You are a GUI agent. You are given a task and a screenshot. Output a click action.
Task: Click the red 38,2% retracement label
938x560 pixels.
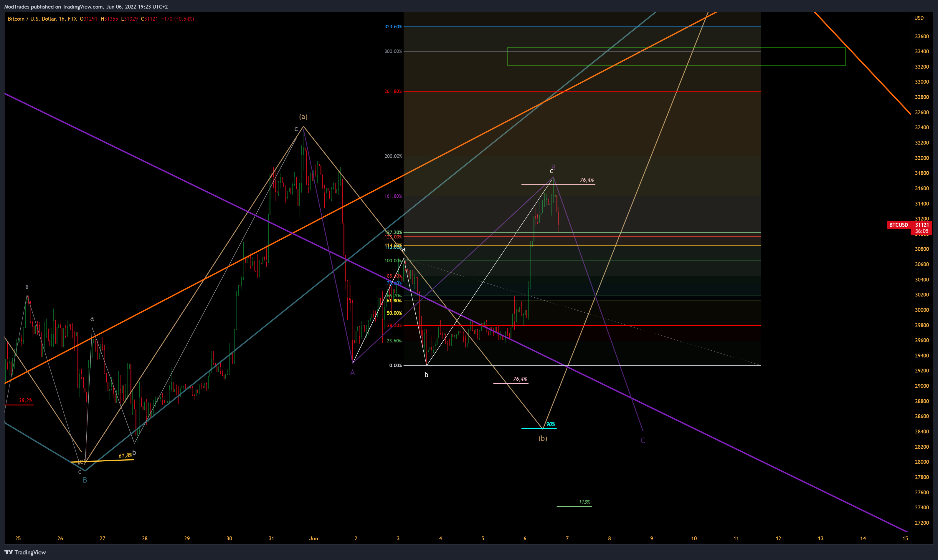click(26, 400)
